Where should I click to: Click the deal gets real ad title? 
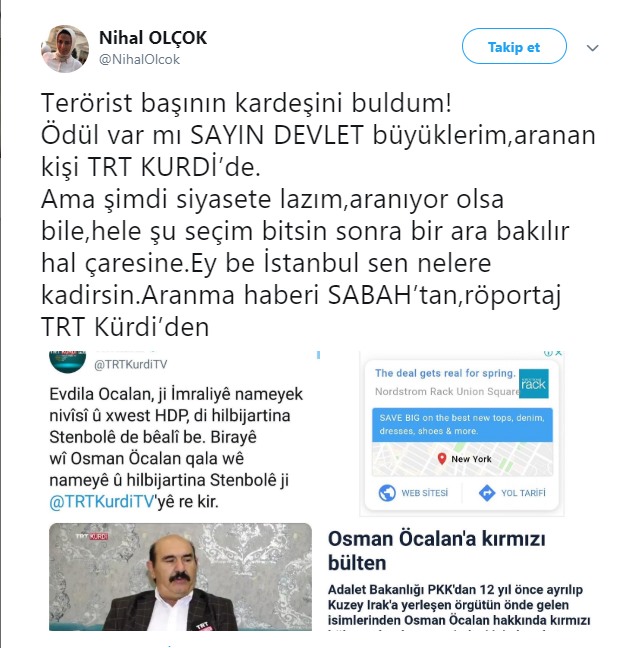coord(445,373)
